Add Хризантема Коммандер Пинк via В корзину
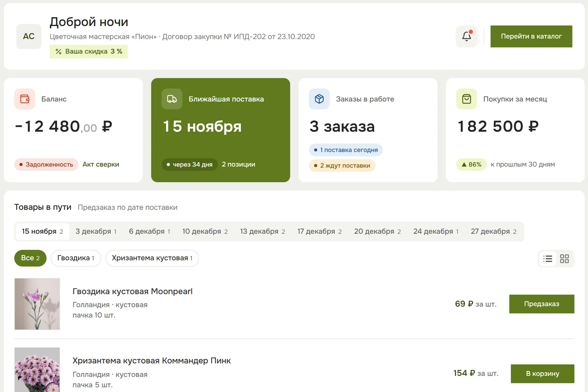 (542, 374)
